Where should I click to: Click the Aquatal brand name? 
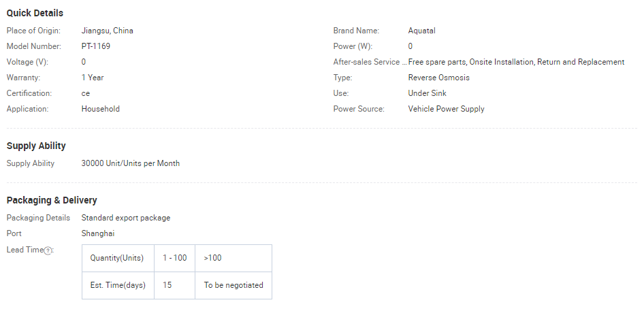[421, 31]
